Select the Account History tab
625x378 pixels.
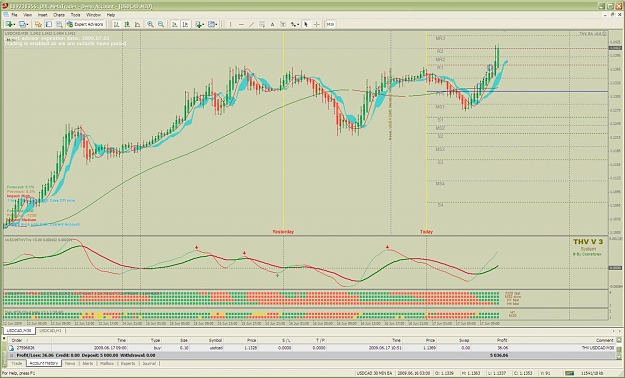[x=44, y=364]
